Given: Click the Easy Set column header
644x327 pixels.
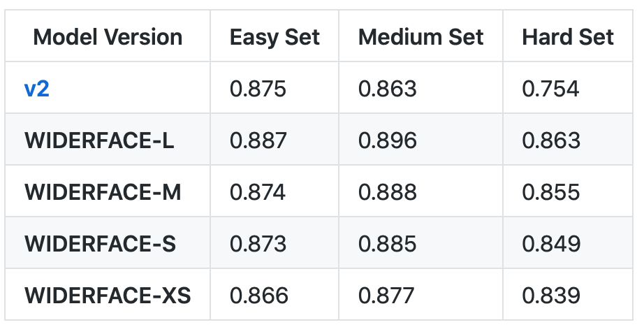Looking at the screenshot, I should pyautogui.click(x=275, y=37).
